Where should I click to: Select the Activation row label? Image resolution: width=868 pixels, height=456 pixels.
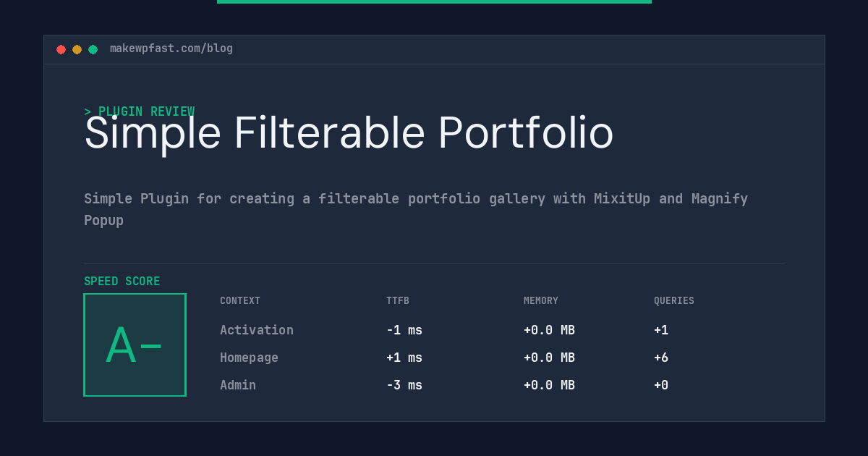coord(257,330)
